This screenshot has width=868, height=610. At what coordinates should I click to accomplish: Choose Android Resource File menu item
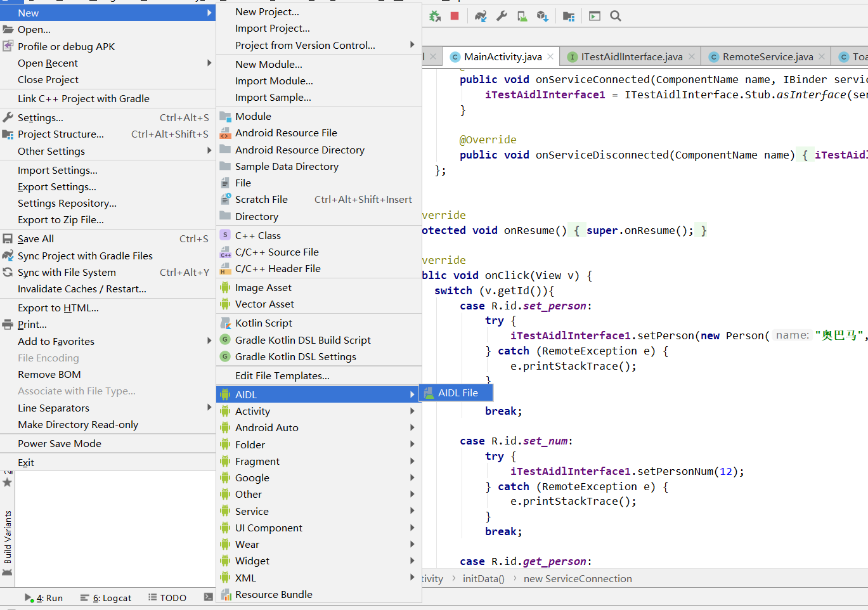(x=319, y=133)
